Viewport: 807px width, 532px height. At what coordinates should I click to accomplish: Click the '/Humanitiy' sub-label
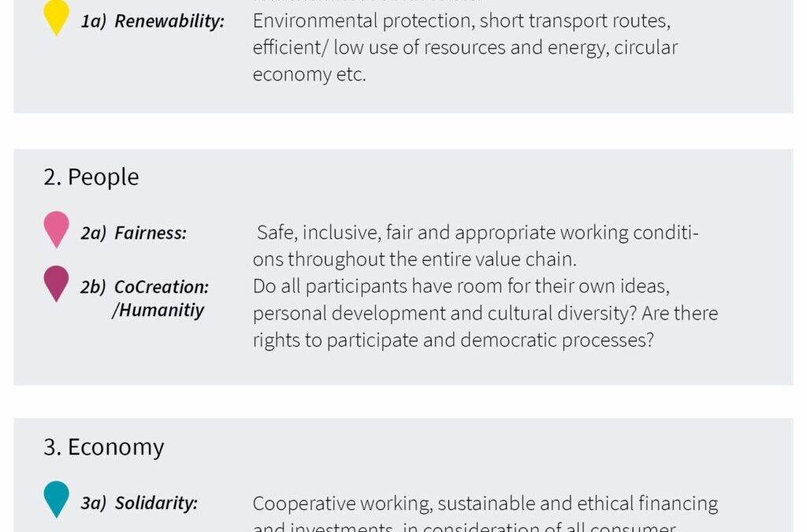pos(158,311)
